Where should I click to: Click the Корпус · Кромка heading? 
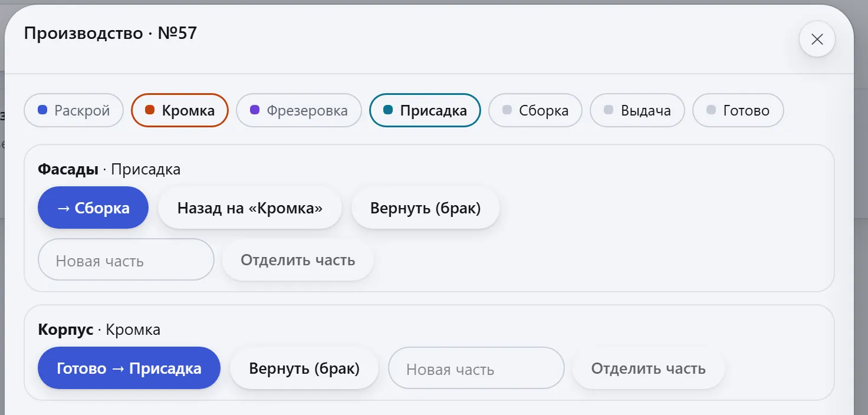tap(99, 330)
